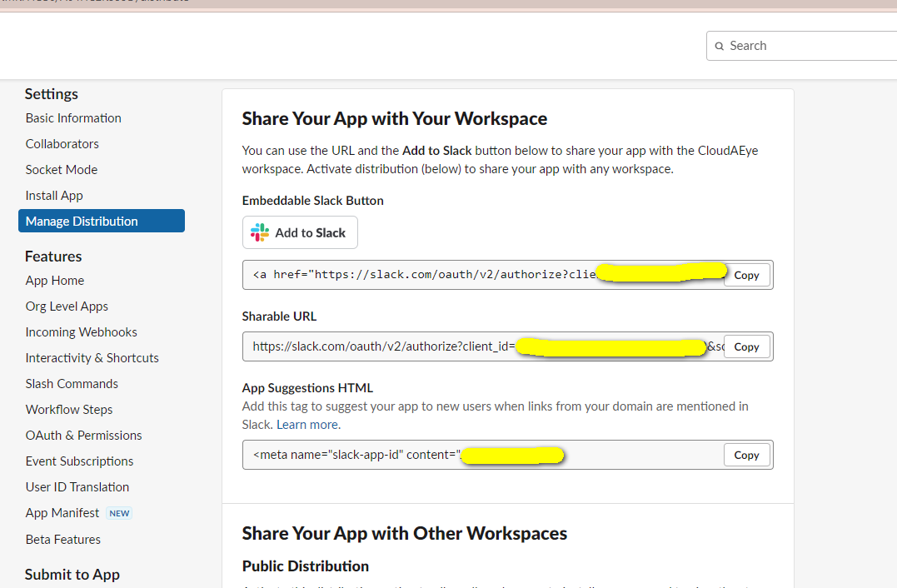
Task: Click the App Suggestions HTML label
Action: [307, 388]
